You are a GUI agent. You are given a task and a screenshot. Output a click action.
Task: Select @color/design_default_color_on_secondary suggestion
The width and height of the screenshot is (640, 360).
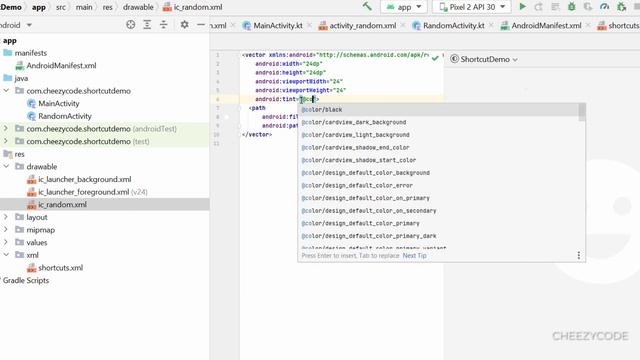coord(439,211)
